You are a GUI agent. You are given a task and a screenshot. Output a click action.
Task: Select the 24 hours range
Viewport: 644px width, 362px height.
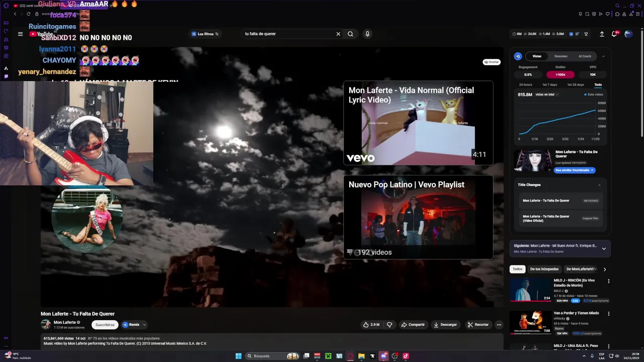525,84
